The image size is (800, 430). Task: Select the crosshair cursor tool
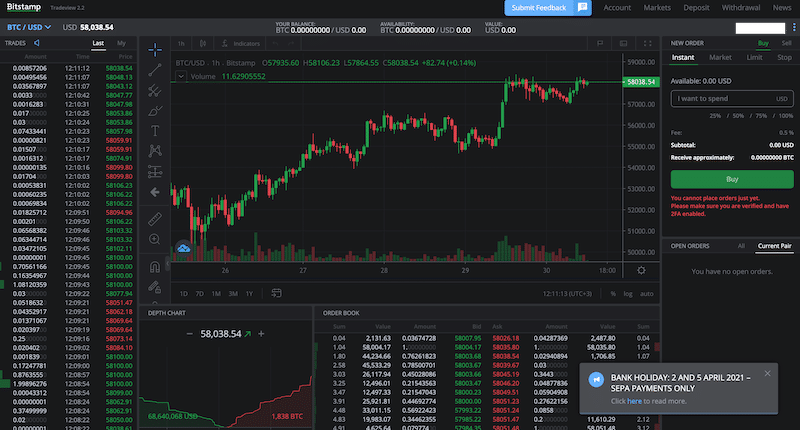(155, 49)
